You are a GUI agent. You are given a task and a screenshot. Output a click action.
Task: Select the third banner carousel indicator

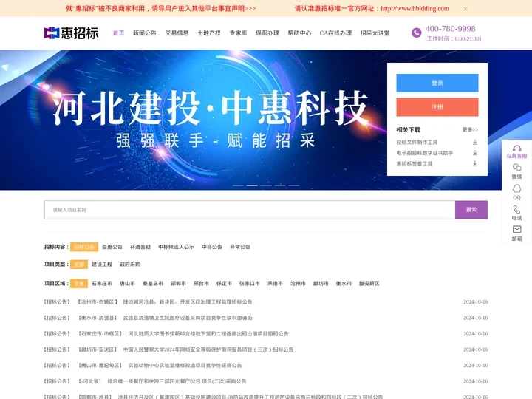pos(266,185)
